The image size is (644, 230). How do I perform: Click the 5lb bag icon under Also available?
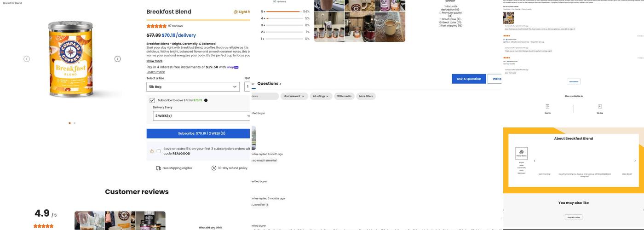[x=600, y=107]
